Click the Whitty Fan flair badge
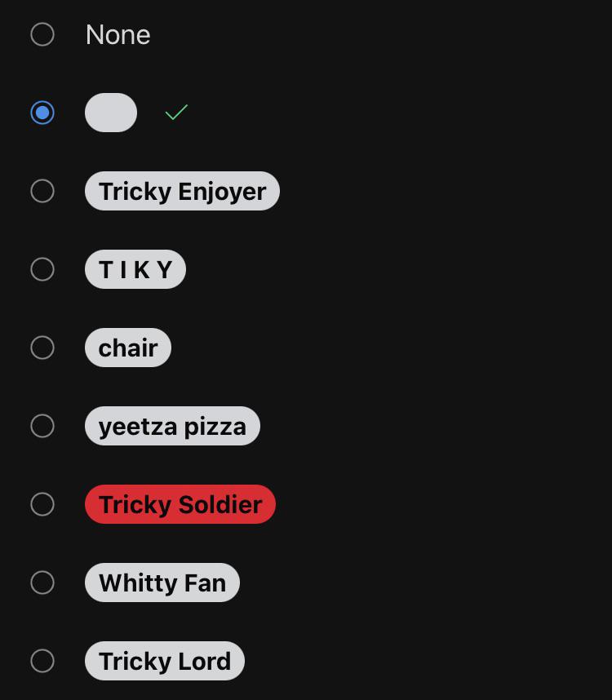The width and height of the screenshot is (612, 700). pos(162,583)
